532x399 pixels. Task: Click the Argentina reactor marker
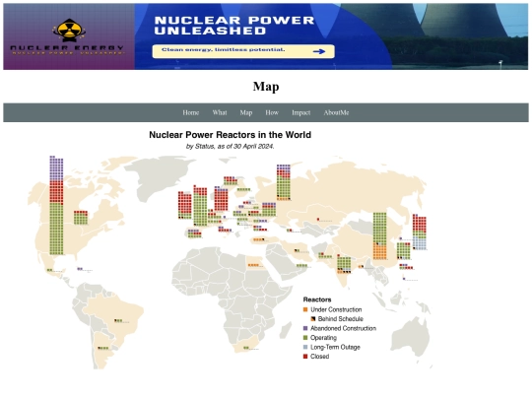(103, 348)
